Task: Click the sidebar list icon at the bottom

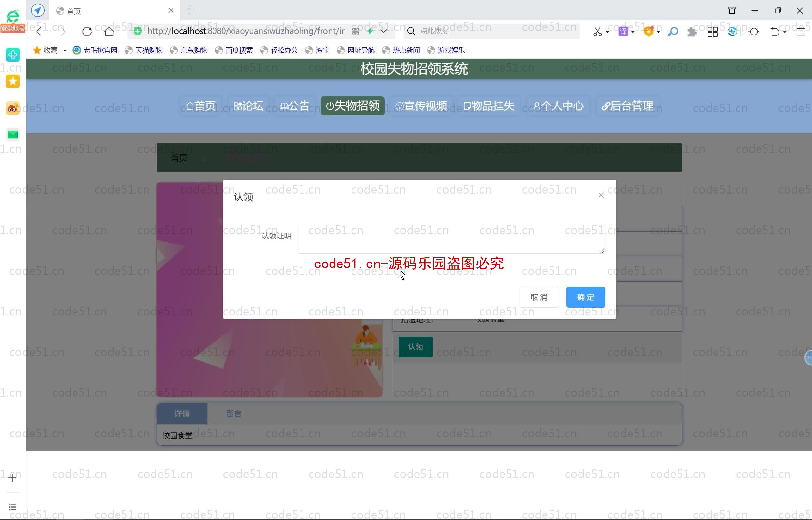Action: click(x=13, y=507)
